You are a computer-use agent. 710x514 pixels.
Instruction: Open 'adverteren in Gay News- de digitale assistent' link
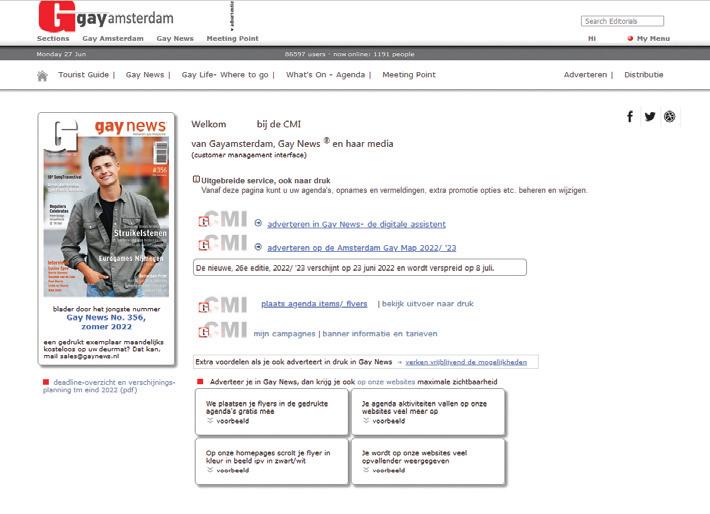click(x=356, y=224)
